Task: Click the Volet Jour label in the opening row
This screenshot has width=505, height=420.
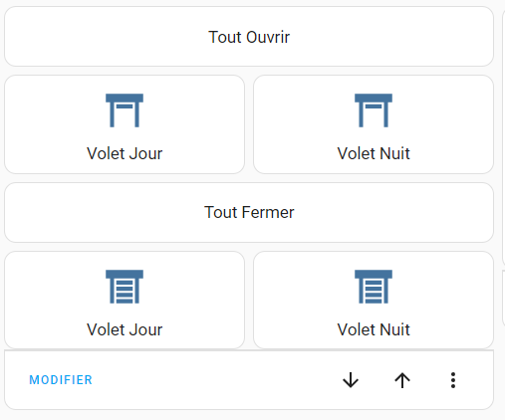Action: (x=125, y=153)
